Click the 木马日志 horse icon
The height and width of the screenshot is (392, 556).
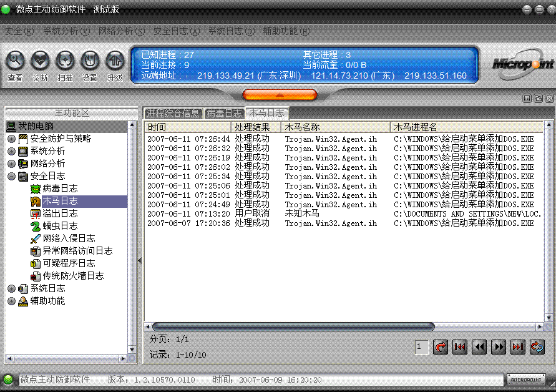(x=36, y=201)
